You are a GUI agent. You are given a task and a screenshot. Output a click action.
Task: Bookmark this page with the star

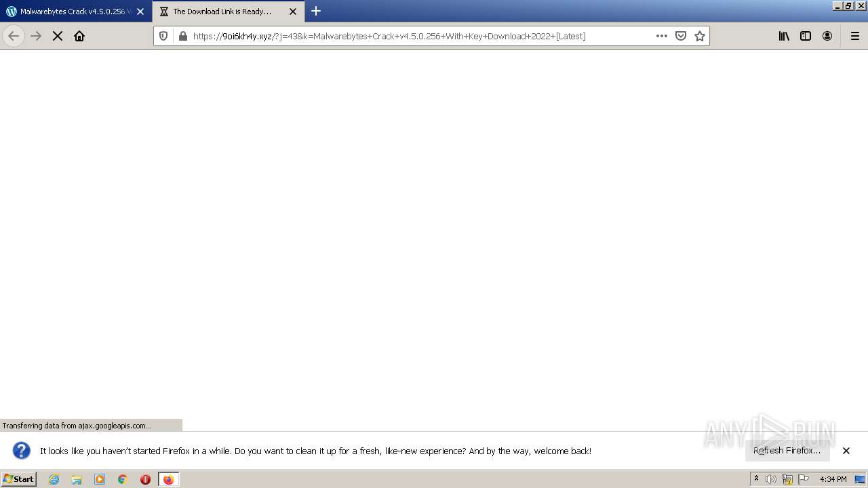coord(700,36)
